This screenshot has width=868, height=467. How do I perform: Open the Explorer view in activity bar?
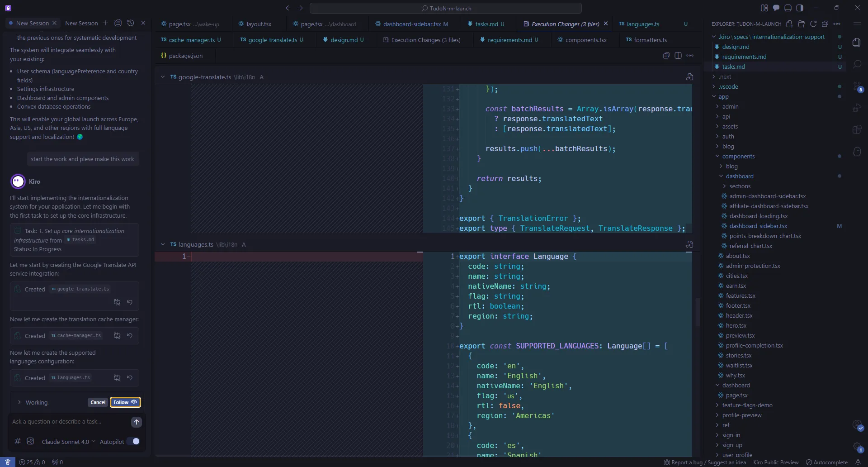[x=857, y=43]
